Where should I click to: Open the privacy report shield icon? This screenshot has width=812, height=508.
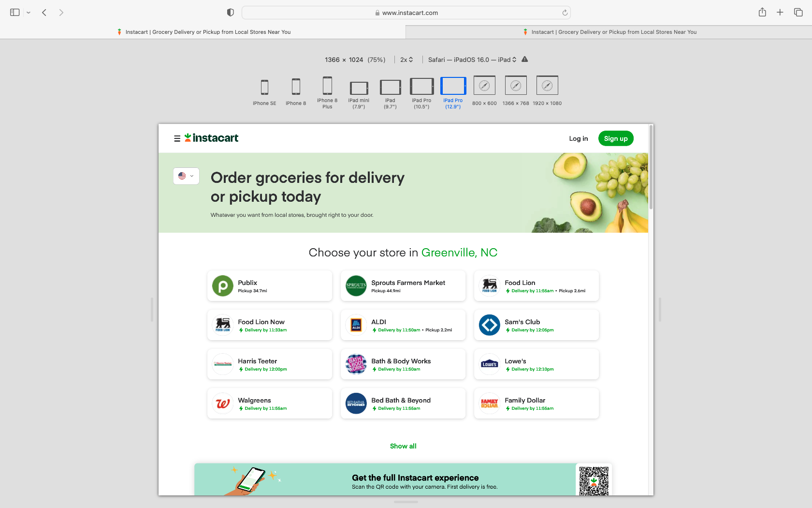click(x=231, y=13)
